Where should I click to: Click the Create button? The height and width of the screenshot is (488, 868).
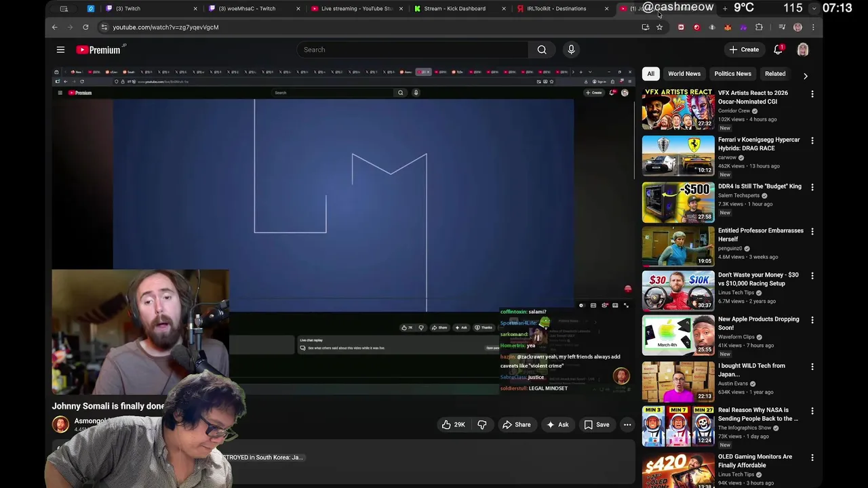(744, 49)
